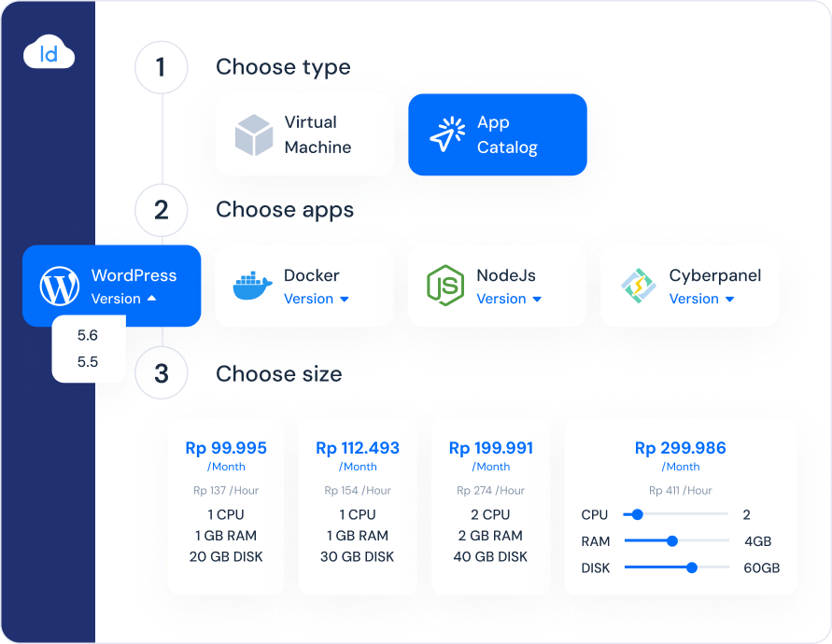Click the CPU slider handle
This screenshot has height=644, width=832.
638,514
